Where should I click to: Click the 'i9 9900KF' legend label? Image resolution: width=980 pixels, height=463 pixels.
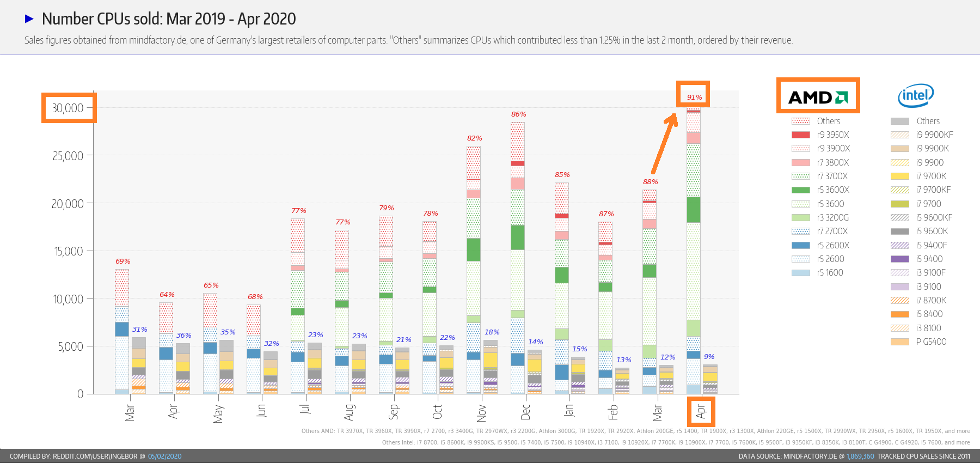pos(934,135)
